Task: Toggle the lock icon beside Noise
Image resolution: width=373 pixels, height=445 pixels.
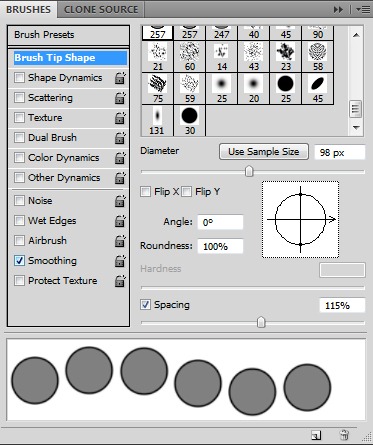Action: (120, 201)
